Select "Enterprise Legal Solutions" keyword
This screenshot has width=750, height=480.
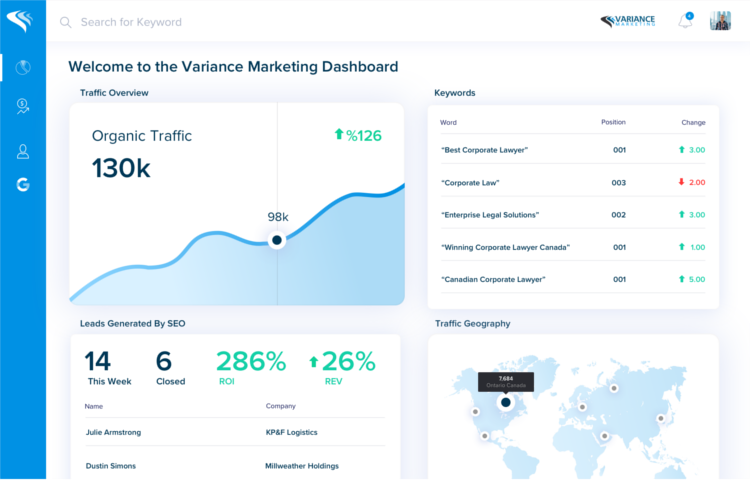[490, 215]
